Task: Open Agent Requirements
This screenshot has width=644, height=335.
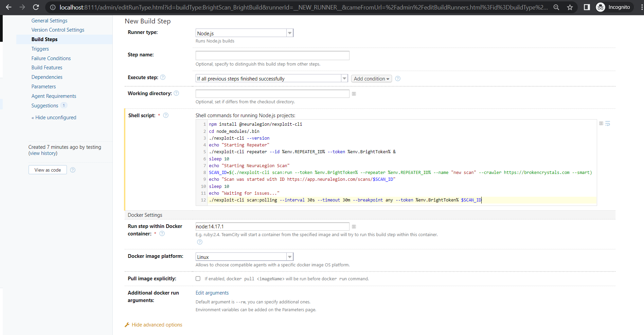Action: click(54, 96)
